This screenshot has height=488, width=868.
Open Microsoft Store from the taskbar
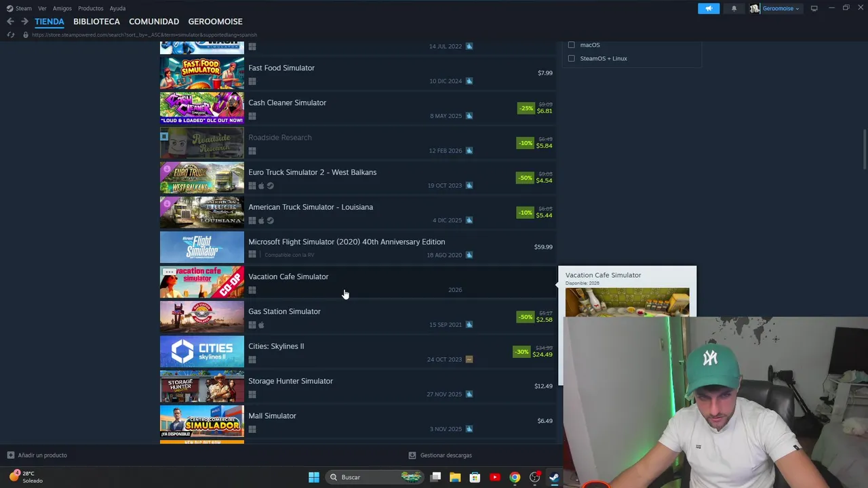pyautogui.click(x=475, y=477)
